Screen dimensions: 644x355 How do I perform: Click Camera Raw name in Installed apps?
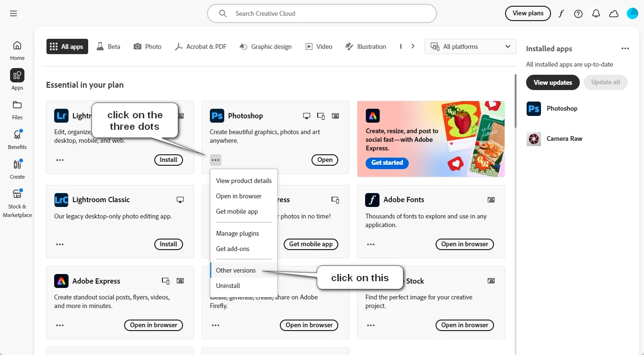pos(564,139)
